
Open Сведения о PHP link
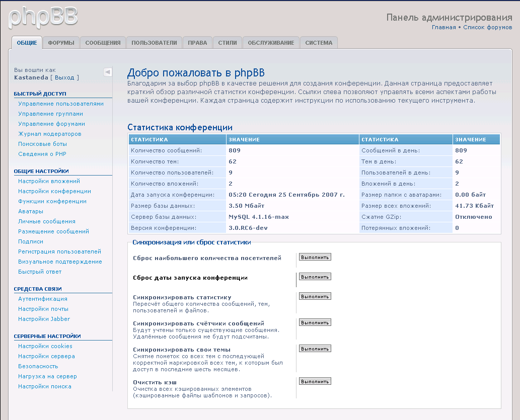pos(42,154)
